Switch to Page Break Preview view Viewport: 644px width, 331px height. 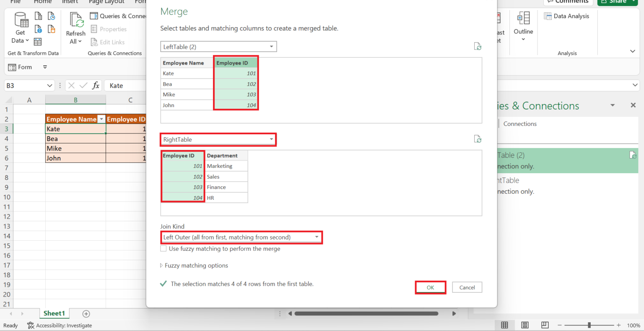tap(545, 325)
